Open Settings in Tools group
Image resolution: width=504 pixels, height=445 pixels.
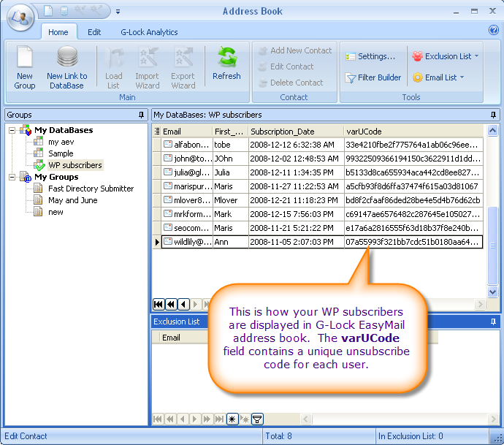click(370, 56)
